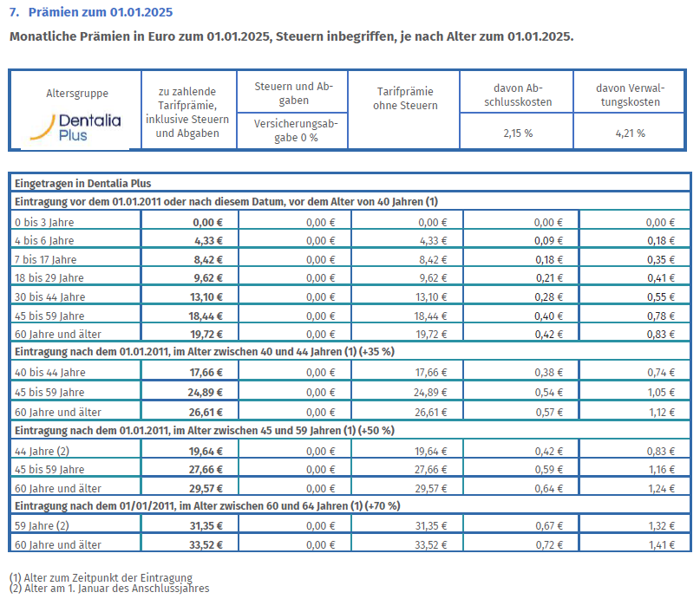This screenshot has width=700, height=599.
Task: Click bold premium '19,72 €'
Action: (206, 334)
